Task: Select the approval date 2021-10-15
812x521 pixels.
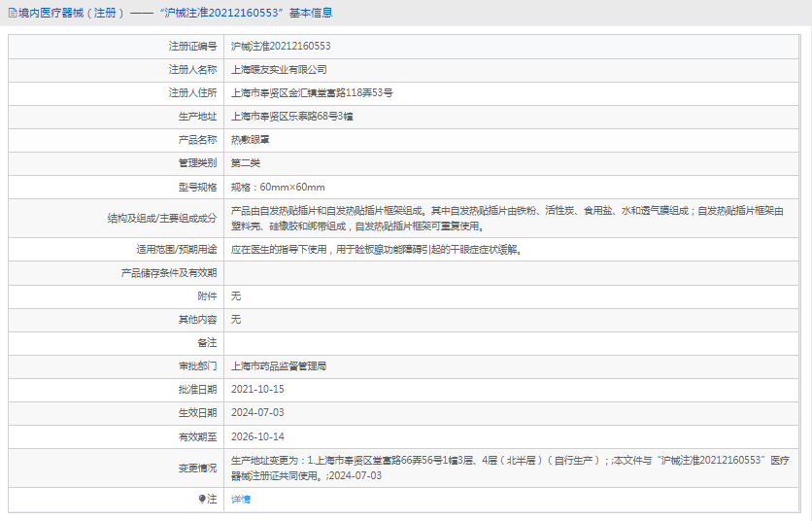Action: tap(257, 390)
